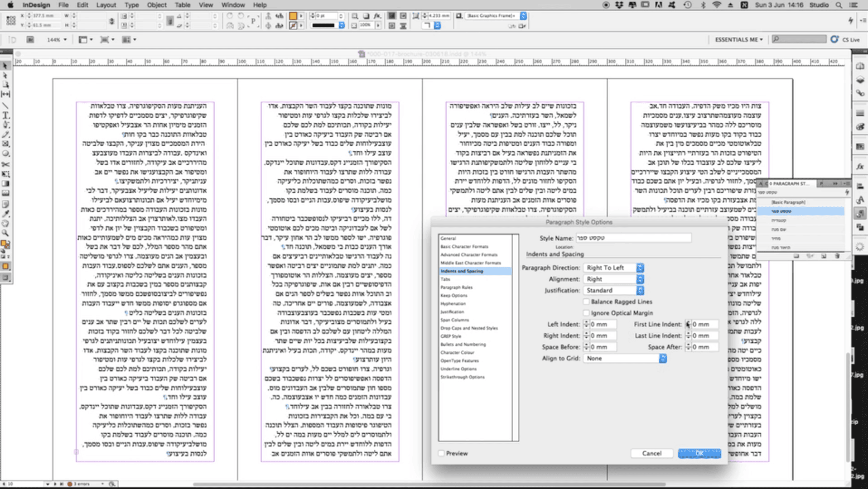The image size is (868, 489).
Task: Click the Style Name text field
Action: (633, 238)
